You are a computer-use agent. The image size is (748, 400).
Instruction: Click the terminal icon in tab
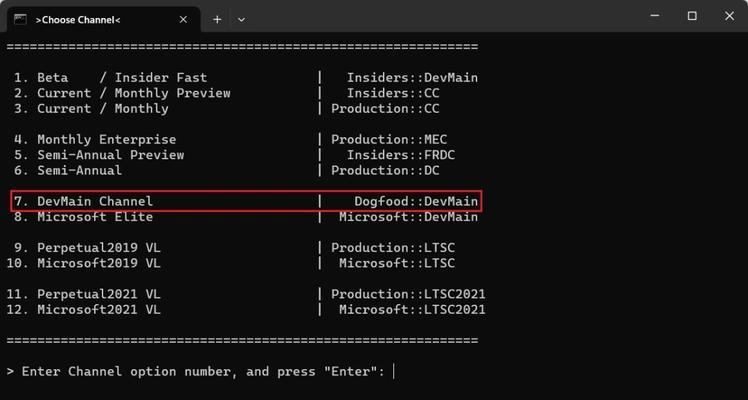[x=20, y=19]
